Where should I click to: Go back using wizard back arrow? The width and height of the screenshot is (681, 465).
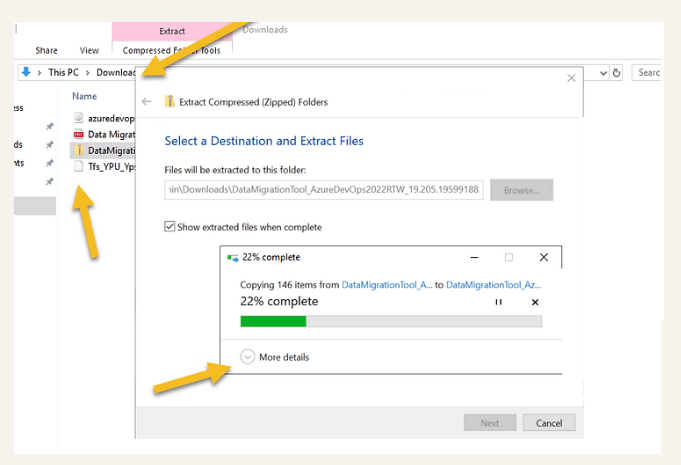tap(147, 102)
